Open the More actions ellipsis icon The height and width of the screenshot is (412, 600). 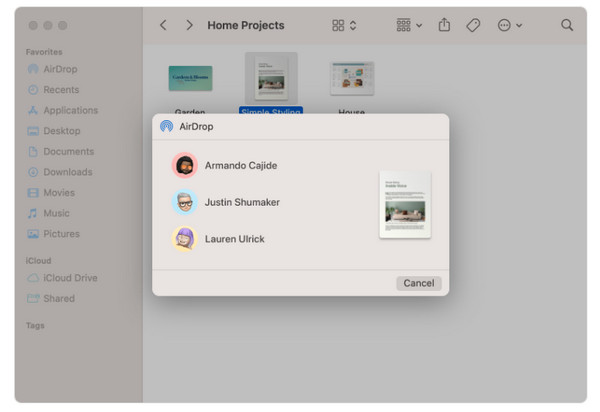(x=504, y=25)
